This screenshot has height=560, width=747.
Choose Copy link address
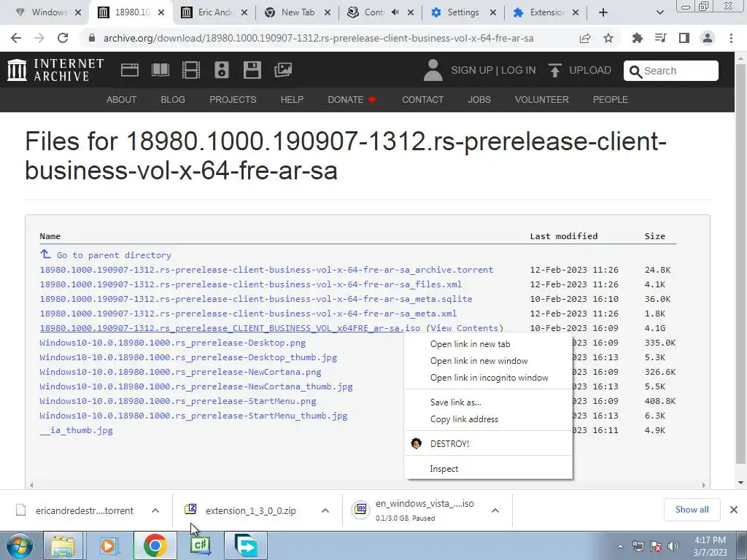point(488,419)
